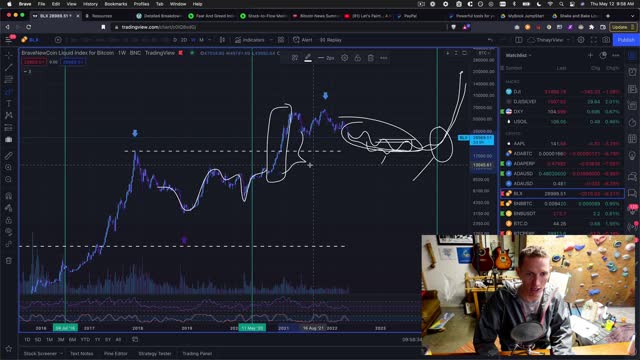
Task: Select the zoom in tool
Action: [x=9, y=167]
